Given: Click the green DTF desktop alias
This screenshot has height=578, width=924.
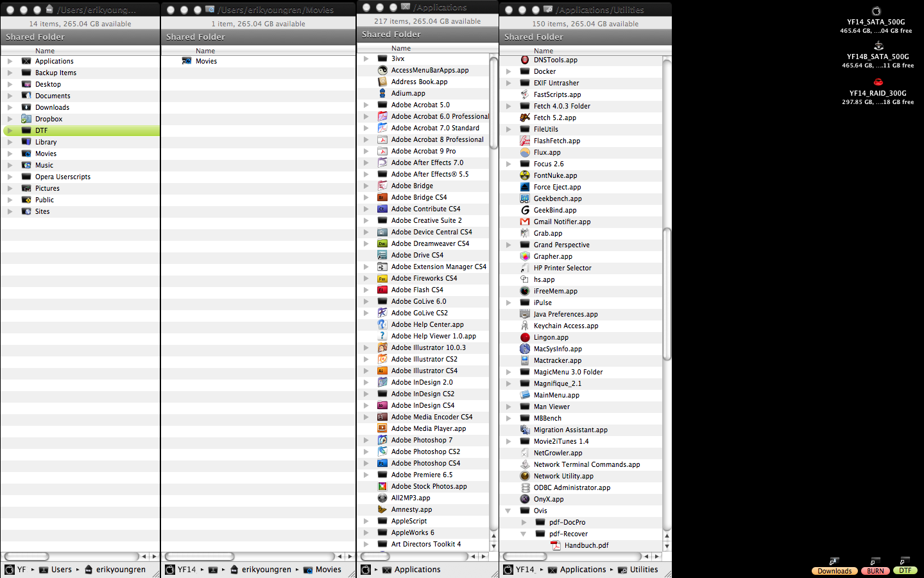Looking at the screenshot, I should tap(905, 566).
